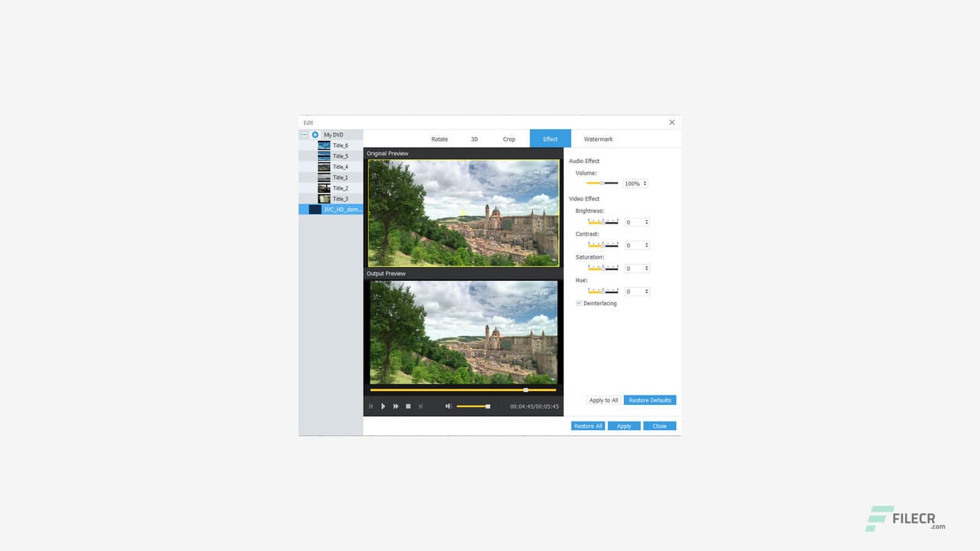Mute audio via the speaker icon
The image size is (980, 551).
[448, 406]
